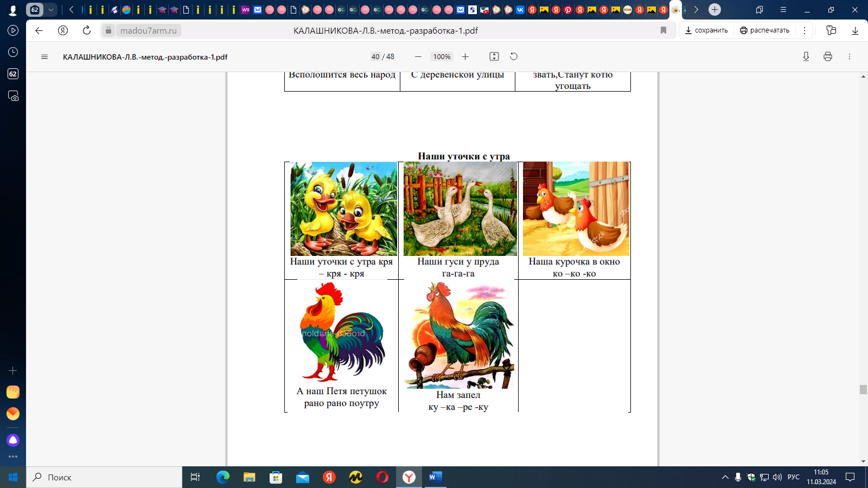Zoom out with the minus button
Viewport: 868px width, 488px height.
click(418, 56)
